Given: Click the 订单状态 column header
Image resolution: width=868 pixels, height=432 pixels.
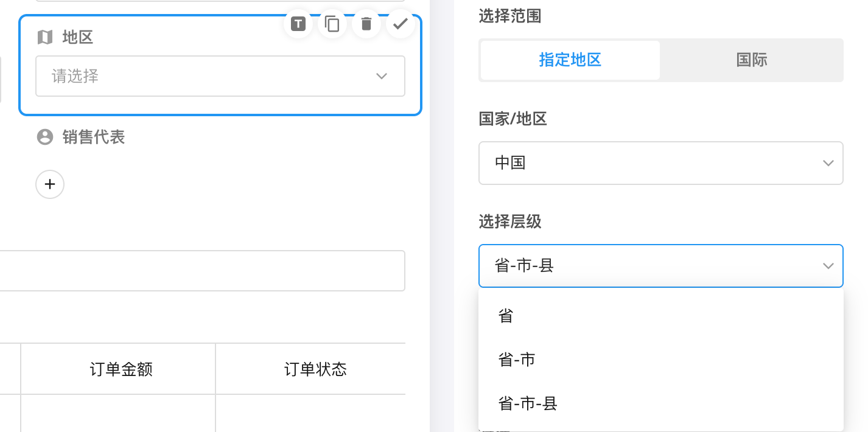Looking at the screenshot, I should [315, 369].
